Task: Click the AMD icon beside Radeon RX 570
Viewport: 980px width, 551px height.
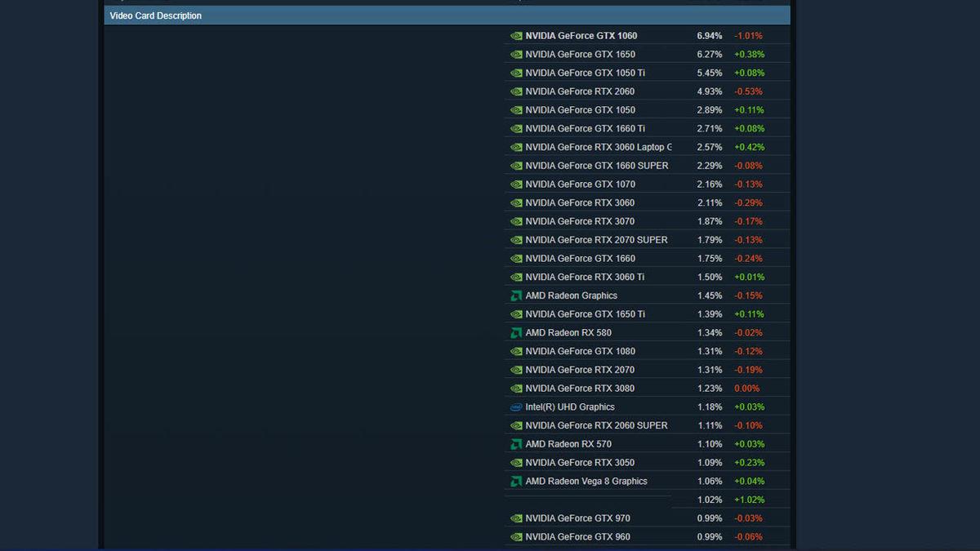Action: pos(515,444)
